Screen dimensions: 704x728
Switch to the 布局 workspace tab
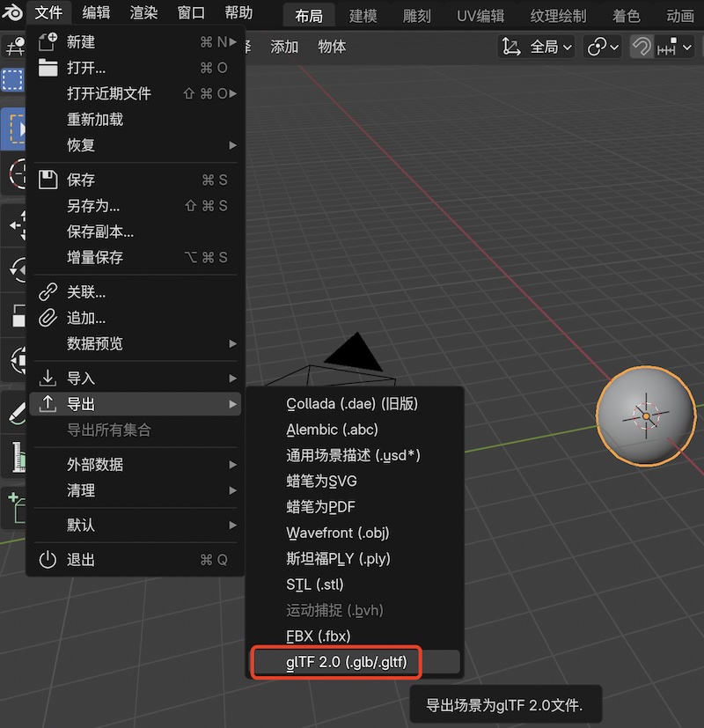click(309, 16)
